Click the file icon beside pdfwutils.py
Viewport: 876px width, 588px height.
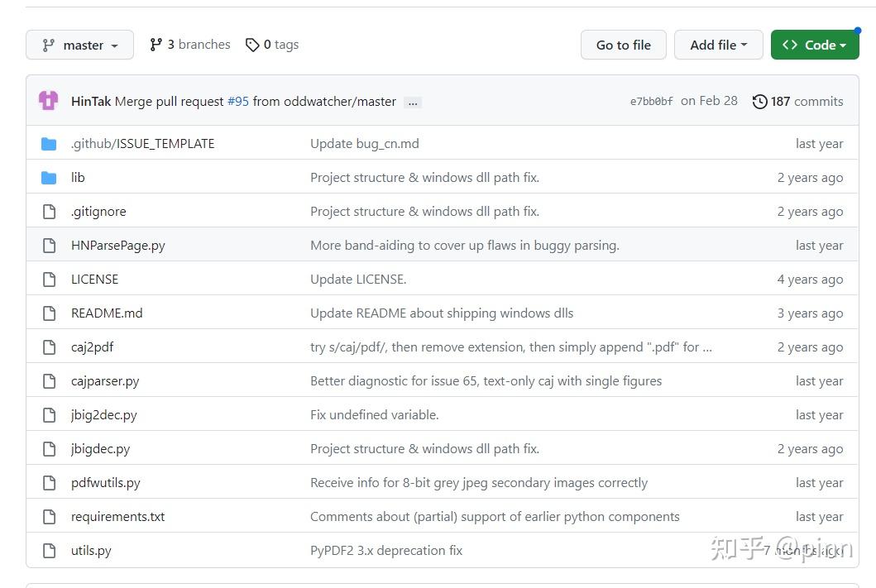click(49, 482)
